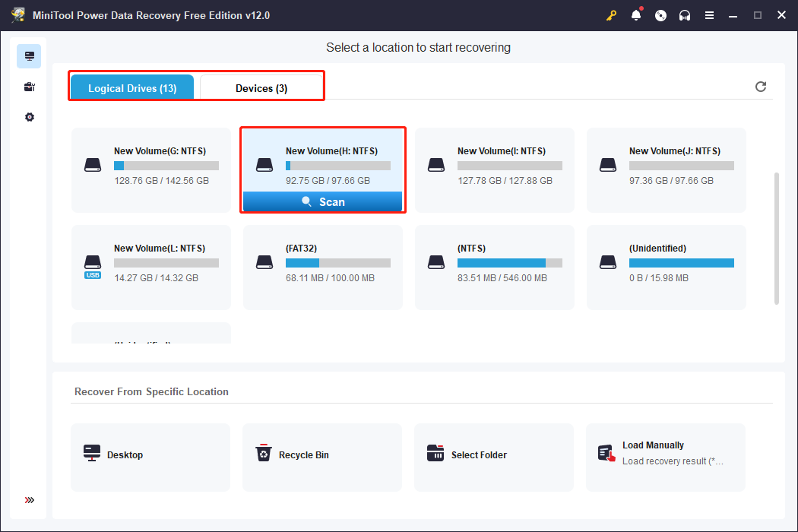Select the (NTFS) 546.00 MB partition name
798x532 pixels.
click(x=471, y=248)
